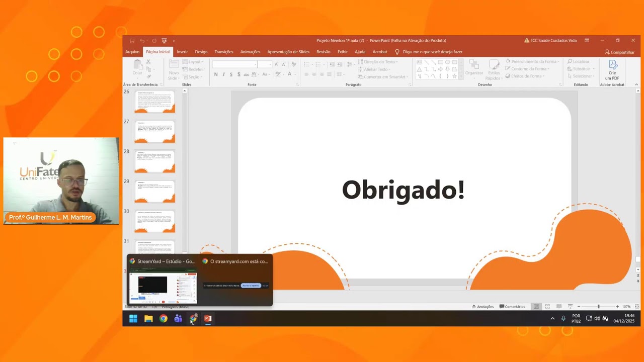Toggle text shadow formatting
The height and width of the screenshot is (362, 644).
238,74
